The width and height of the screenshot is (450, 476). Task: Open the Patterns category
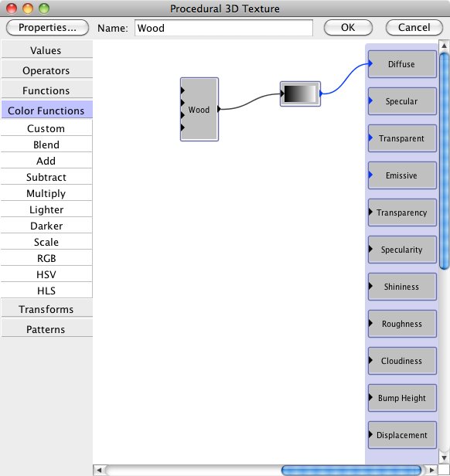46,329
